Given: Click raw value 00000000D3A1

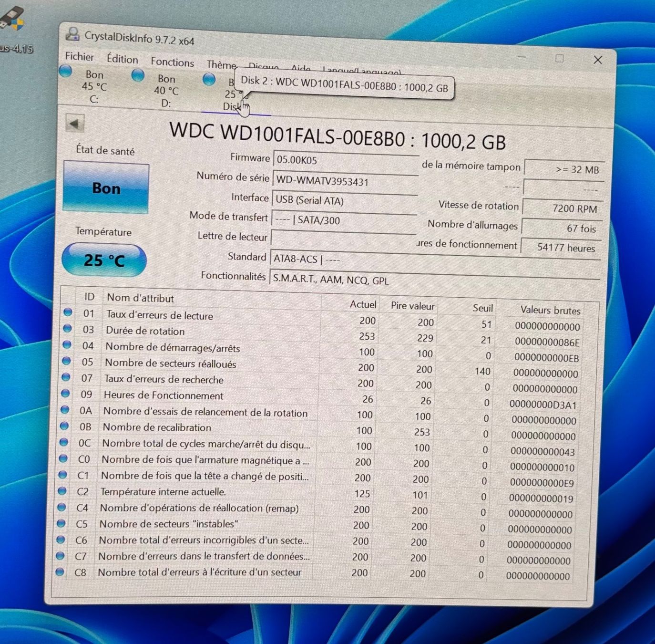Looking at the screenshot, I should 543,405.
